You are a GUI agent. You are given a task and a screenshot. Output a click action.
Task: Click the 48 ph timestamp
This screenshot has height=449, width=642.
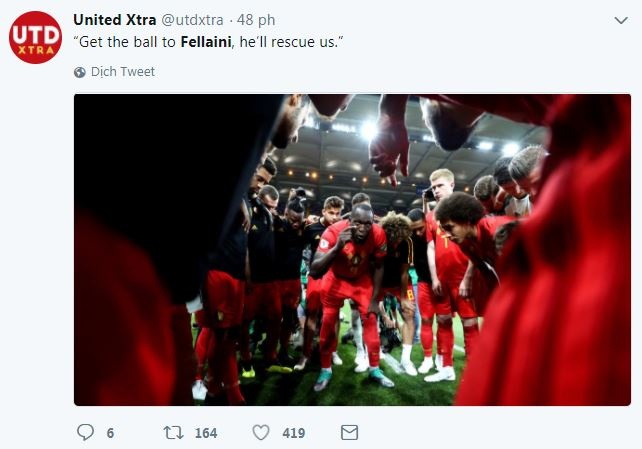click(256, 20)
